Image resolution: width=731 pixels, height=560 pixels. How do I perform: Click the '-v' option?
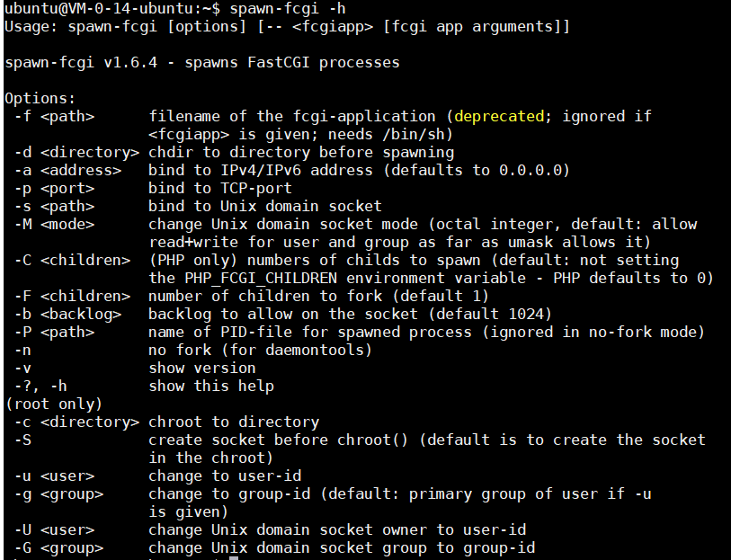coord(22,368)
